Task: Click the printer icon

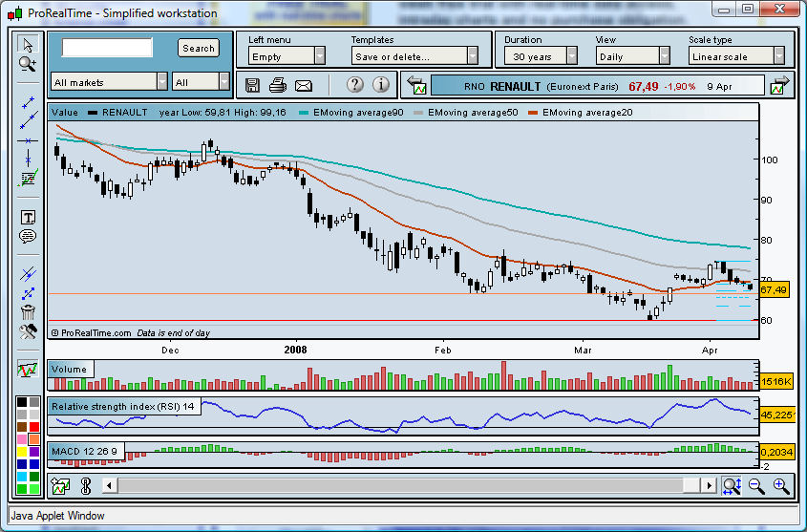Action: pyautogui.click(x=277, y=85)
